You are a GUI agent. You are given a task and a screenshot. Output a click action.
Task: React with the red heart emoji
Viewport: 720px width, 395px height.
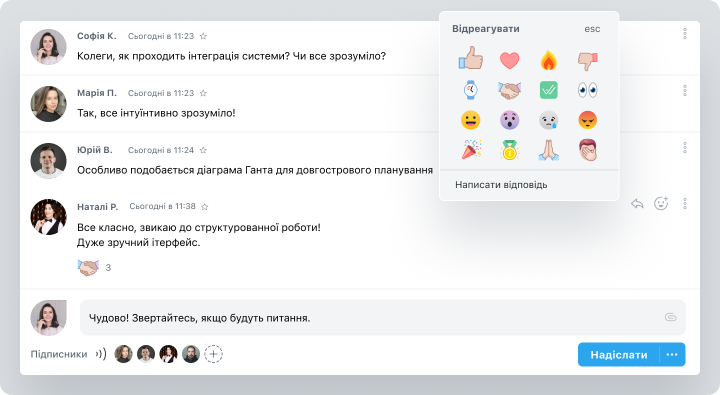(509, 60)
